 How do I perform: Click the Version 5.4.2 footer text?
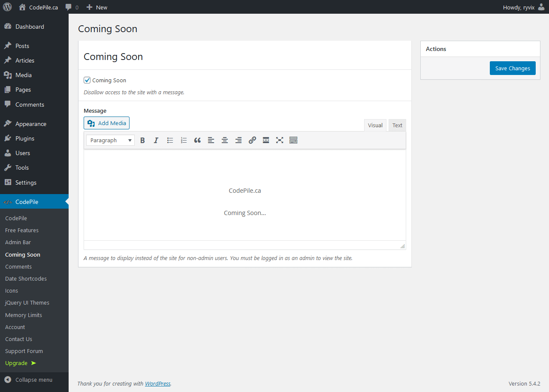coord(524,383)
